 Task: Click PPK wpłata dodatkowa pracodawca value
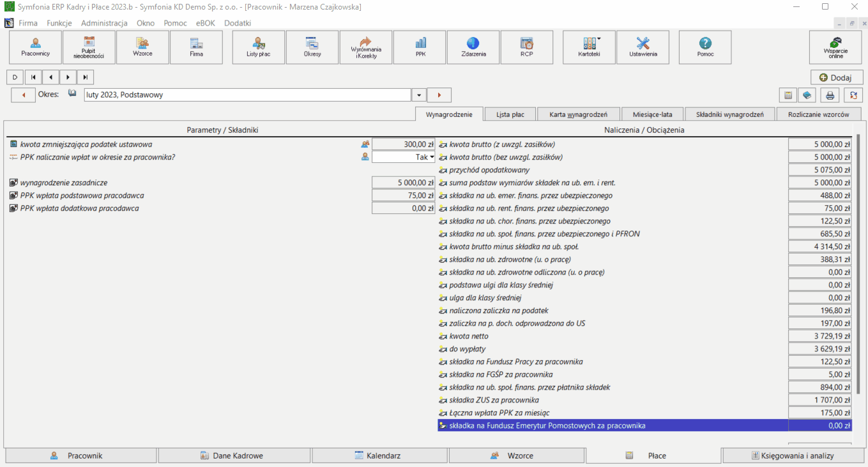404,208
